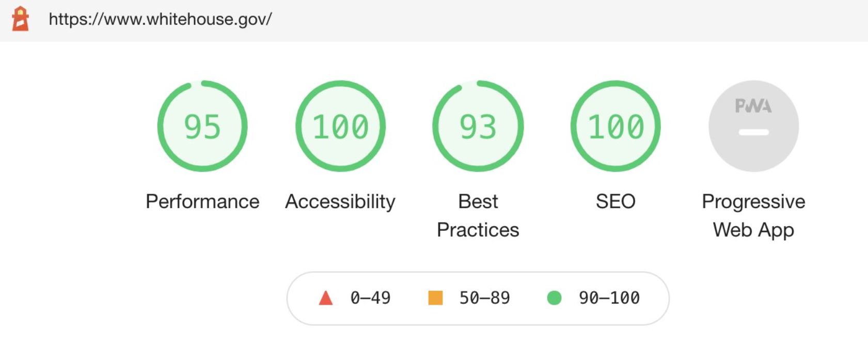Click the word 'Best' above 'Practices'

(x=478, y=201)
